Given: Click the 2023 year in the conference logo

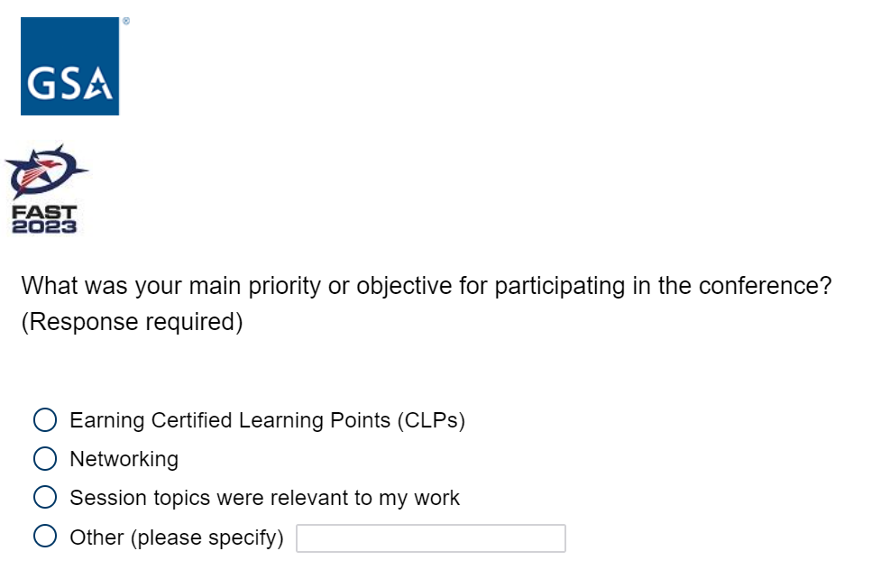Looking at the screenshot, I should [44, 226].
